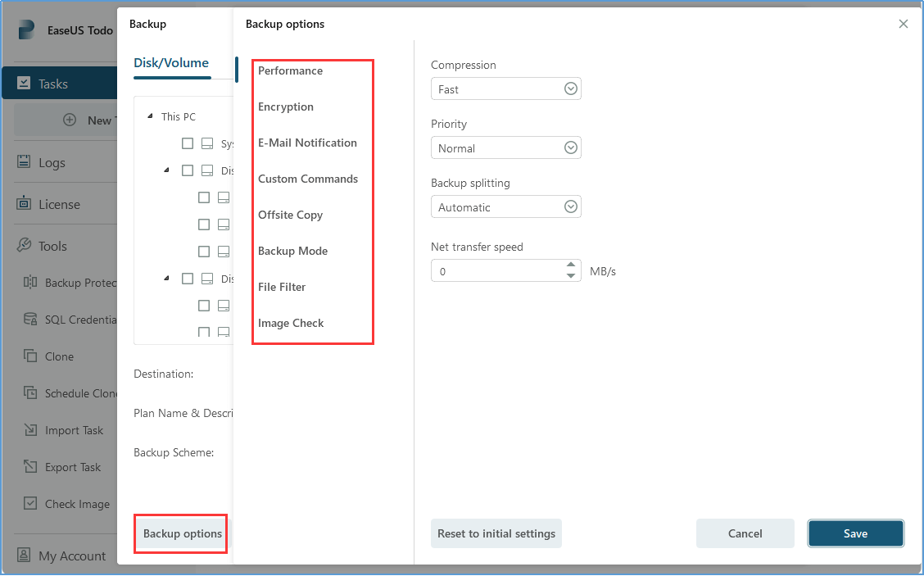Increase the Net transfer speed value
The width and height of the screenshot is (924, 576).
tap(572, 265)
